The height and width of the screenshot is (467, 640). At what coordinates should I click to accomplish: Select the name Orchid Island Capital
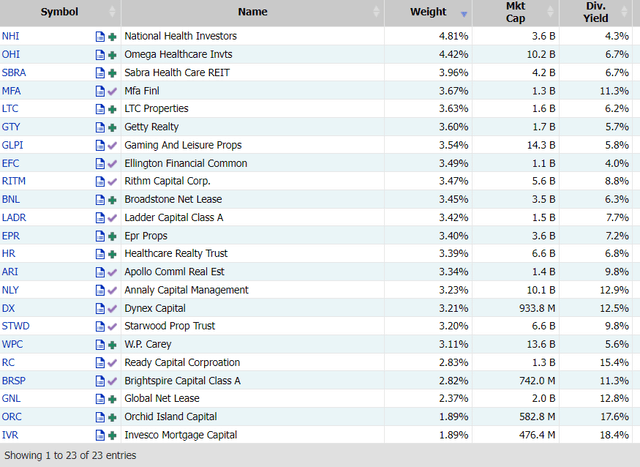pyautogui.click(x=171, y=417)
